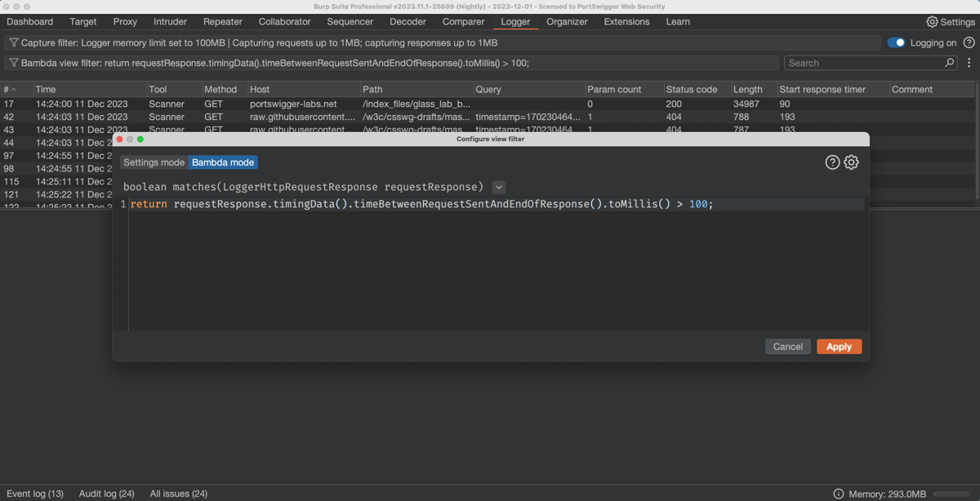Open gear settings in Configure view filter dialog

(x=851, y=162)
